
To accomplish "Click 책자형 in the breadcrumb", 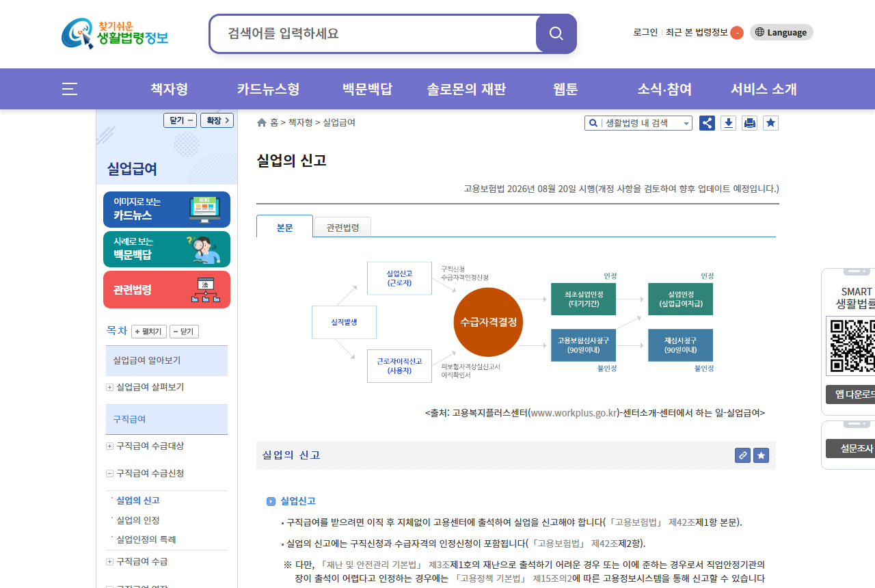I will click(300, 122).
